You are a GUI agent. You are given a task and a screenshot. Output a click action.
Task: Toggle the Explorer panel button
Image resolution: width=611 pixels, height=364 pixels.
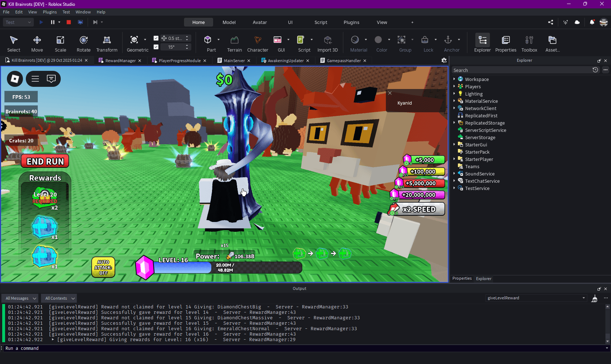pyautogui.click(x=483, y=43)
